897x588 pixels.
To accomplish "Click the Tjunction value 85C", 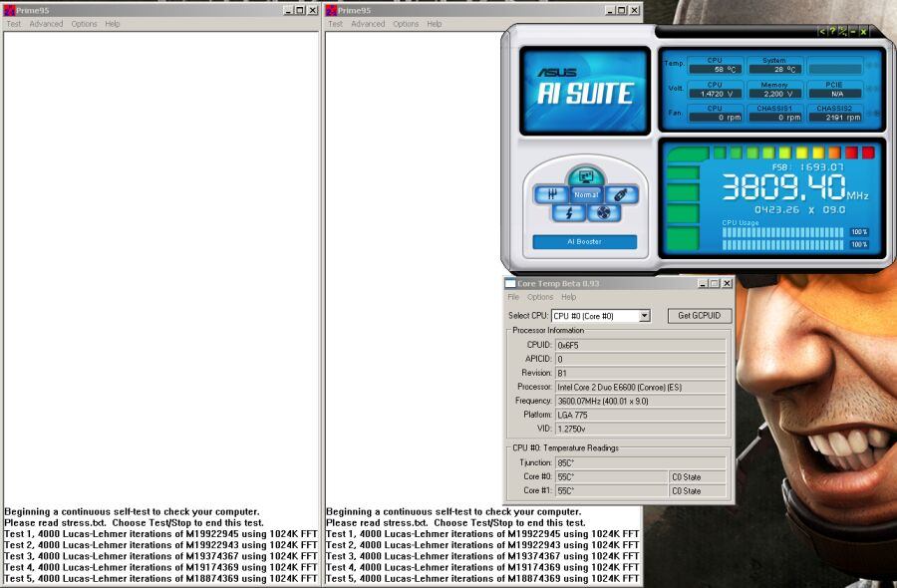I will [640, 462].
